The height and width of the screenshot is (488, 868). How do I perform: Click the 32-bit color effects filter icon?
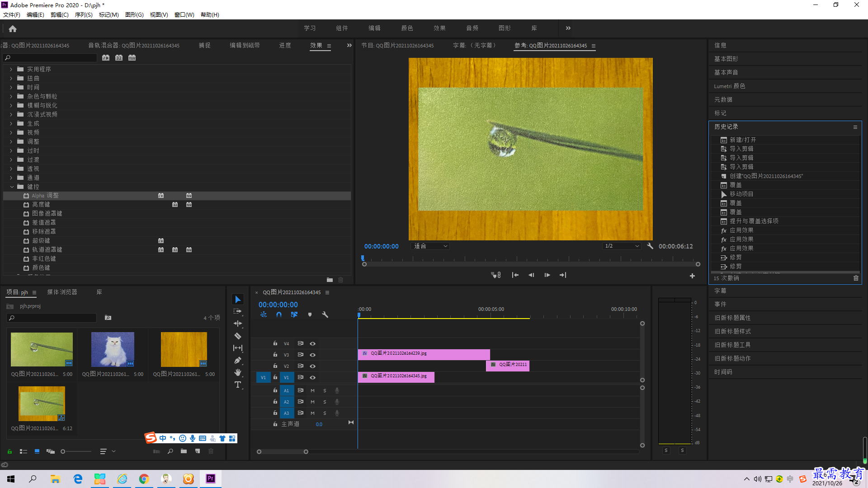(119, 58)
